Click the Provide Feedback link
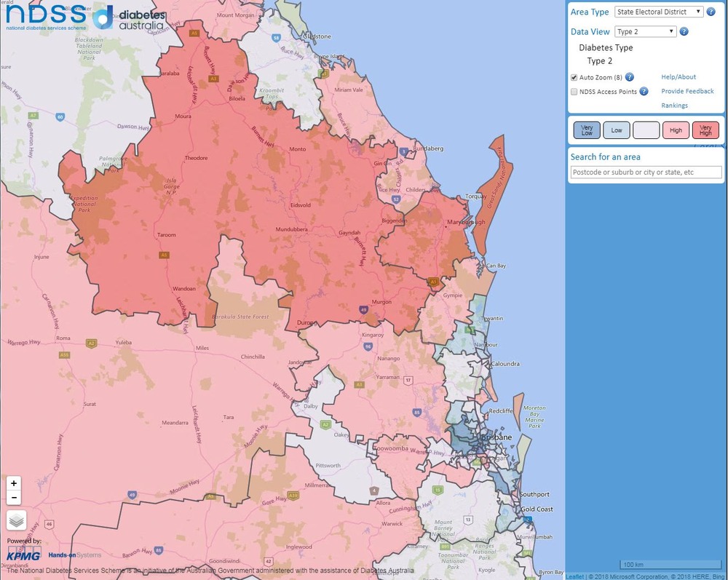Image resolution: width=728 pixels, height=580 pixels. click(x=687, y=92)
